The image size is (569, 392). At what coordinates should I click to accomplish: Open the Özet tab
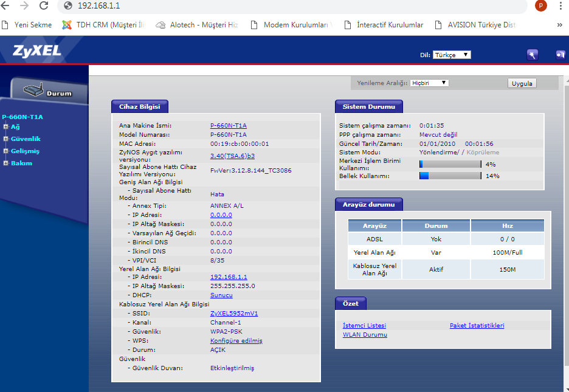tap(351, 303)
